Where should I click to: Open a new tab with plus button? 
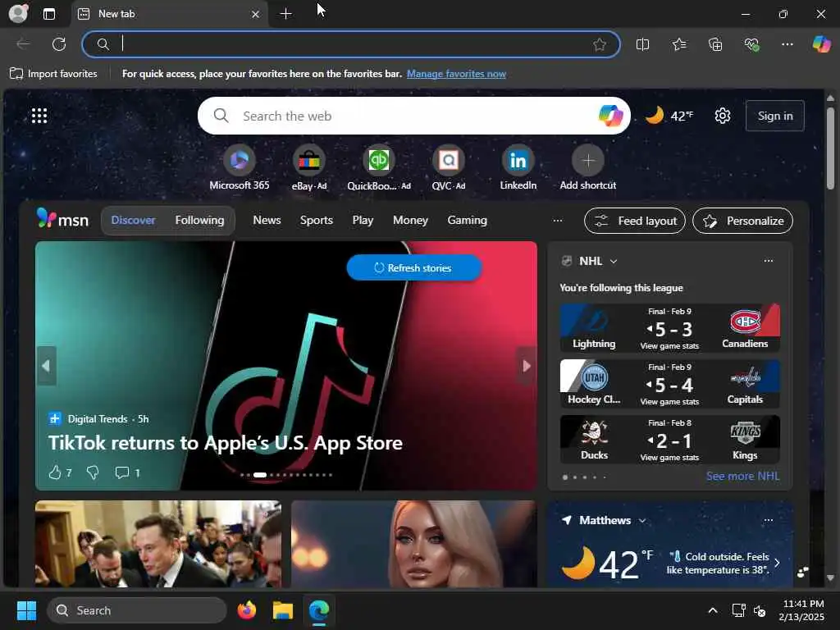[x=286, y=14]
